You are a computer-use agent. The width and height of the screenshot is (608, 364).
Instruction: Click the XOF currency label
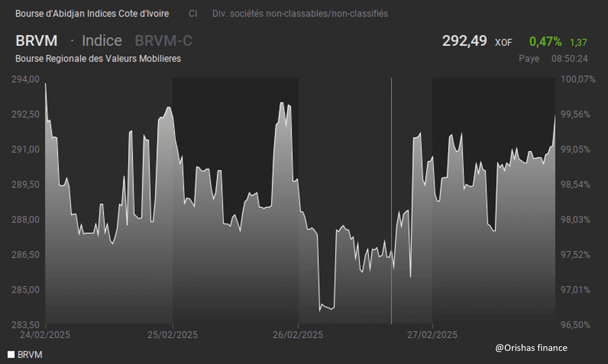coord(504,42)
